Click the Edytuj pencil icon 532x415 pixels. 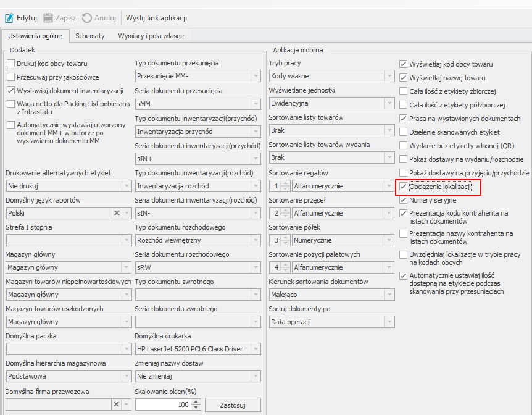[x=9, y=18]
